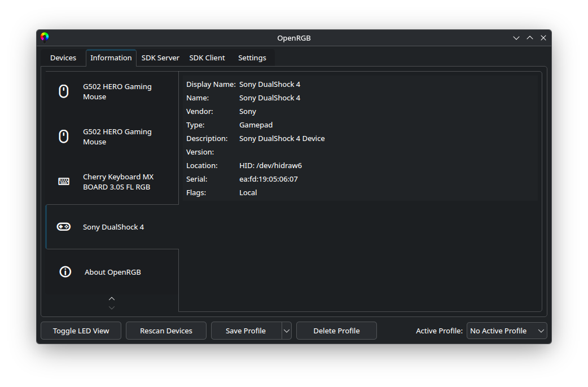Expand the Save Profile dropdown arrow

(287, 331)
